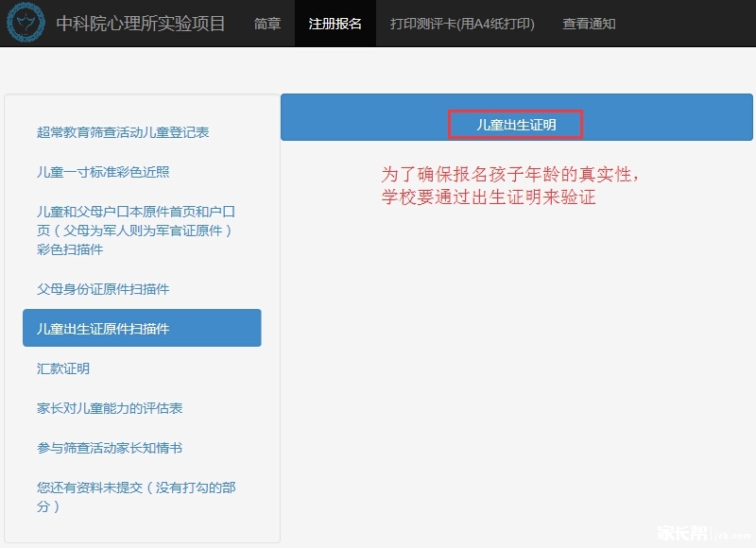Click the owl logo icon in header
Viewport: 756px width, 548px height.
click(x=26, y=24)
